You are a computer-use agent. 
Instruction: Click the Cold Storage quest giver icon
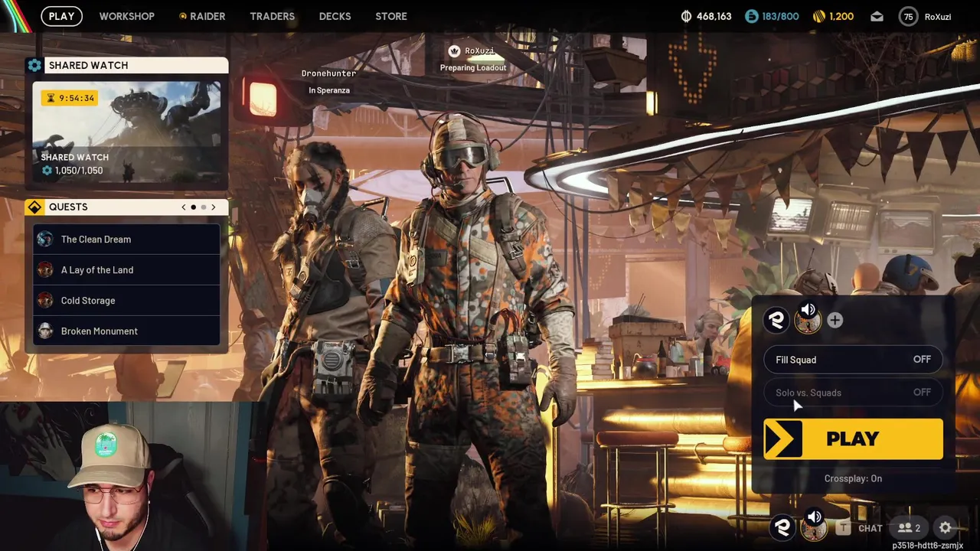45,301
